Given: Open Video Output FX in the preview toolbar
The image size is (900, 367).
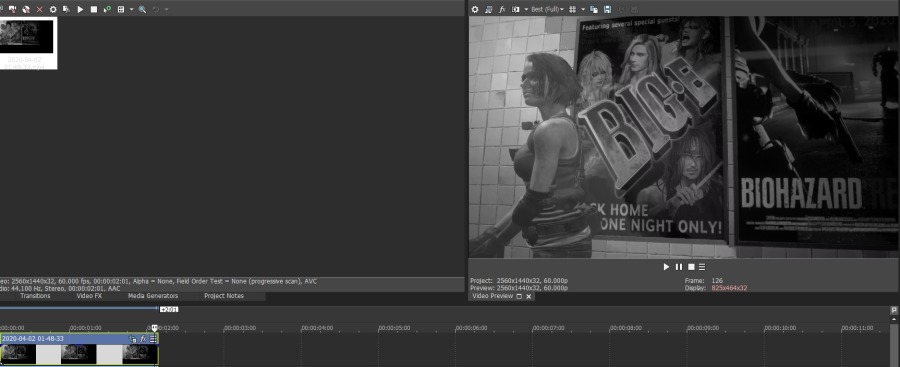Looking at the screenshot, I should tap(502, 9).
